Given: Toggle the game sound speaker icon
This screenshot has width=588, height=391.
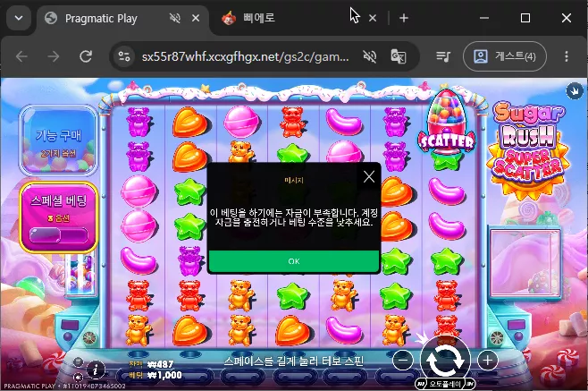Looking at the screenshot, I should [78, 377].
